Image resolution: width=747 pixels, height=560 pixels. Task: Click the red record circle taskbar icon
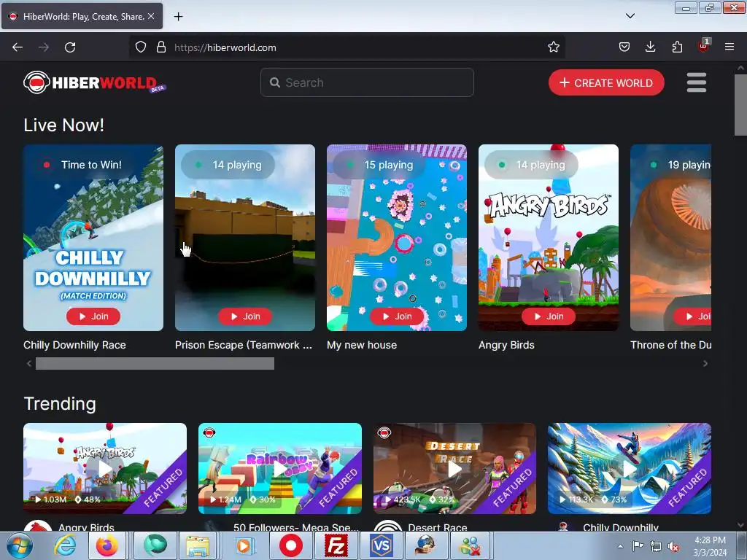click(x=290, y=545)
